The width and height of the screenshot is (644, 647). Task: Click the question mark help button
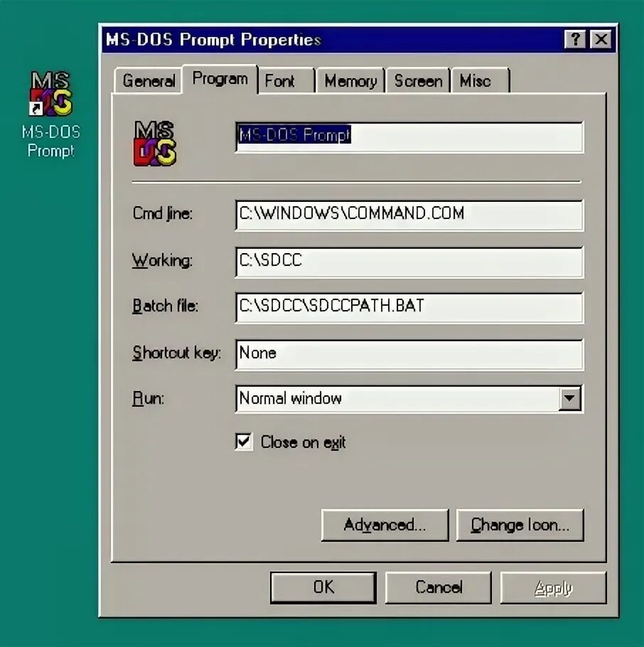pos(575,40)
